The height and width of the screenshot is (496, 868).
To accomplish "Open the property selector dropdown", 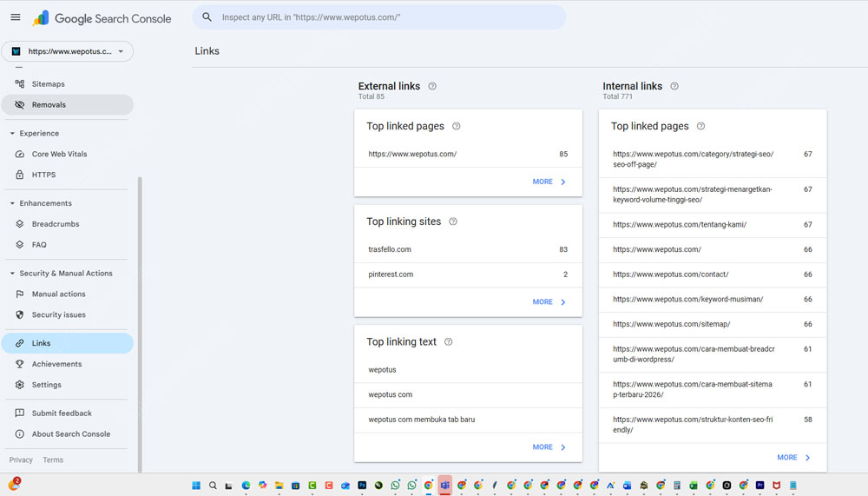I will point(67,51).
